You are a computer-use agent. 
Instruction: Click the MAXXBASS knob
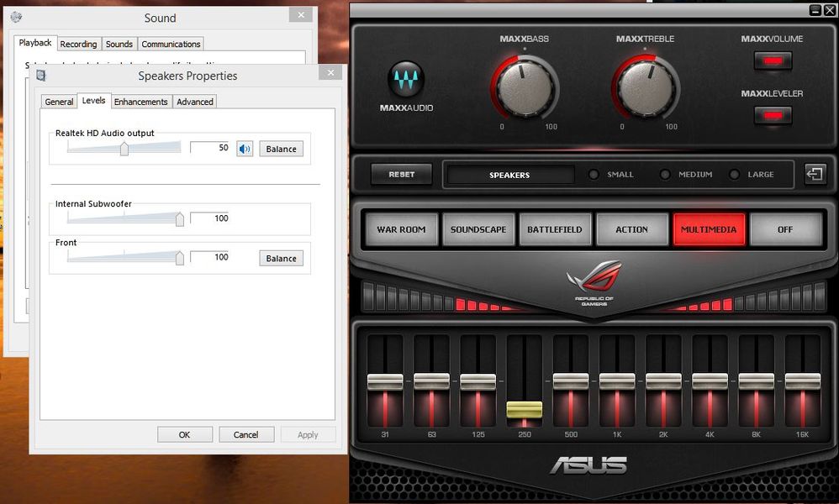pos(526,87)
